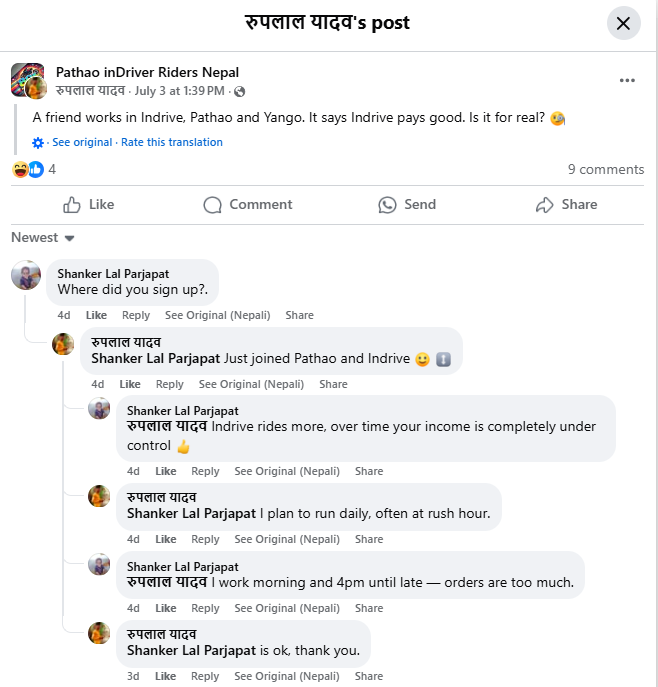
Task: Share the 'is ok, thank you' comment
Action: tap(369, 676)
